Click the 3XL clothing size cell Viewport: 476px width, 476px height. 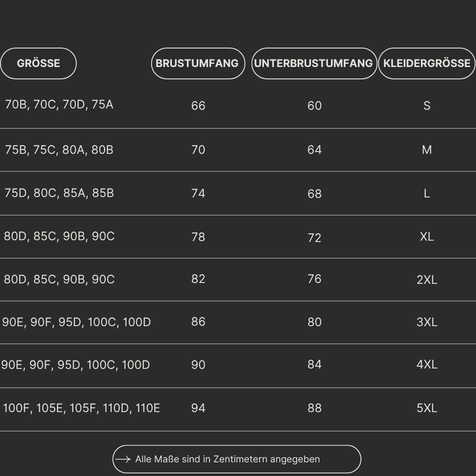(x=427, y=322)
